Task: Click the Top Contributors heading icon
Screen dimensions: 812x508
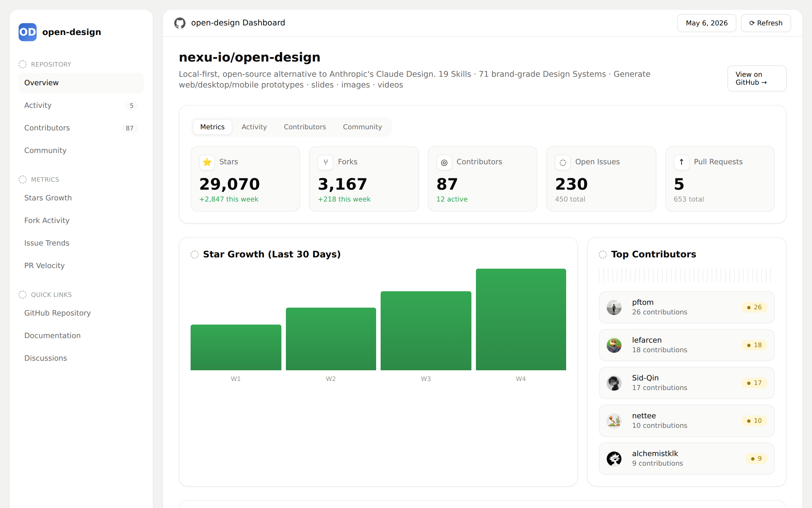Action: pyautogui.click(x=603, y=254)
